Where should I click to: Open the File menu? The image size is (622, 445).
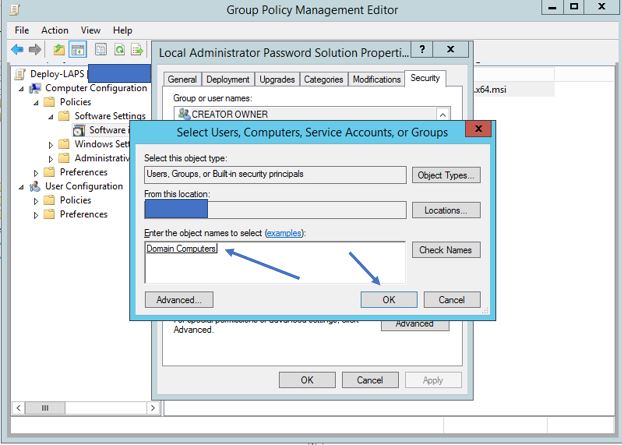[22, 30]
